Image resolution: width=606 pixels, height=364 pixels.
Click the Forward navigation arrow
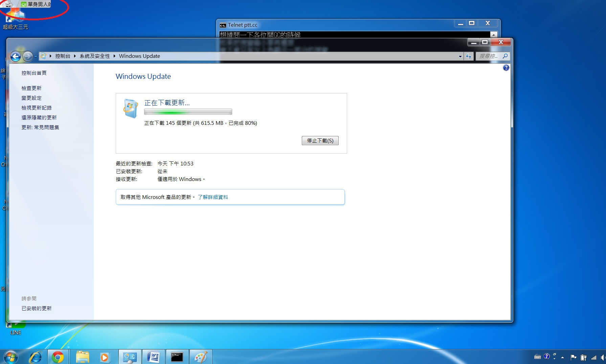coord(28,56)
